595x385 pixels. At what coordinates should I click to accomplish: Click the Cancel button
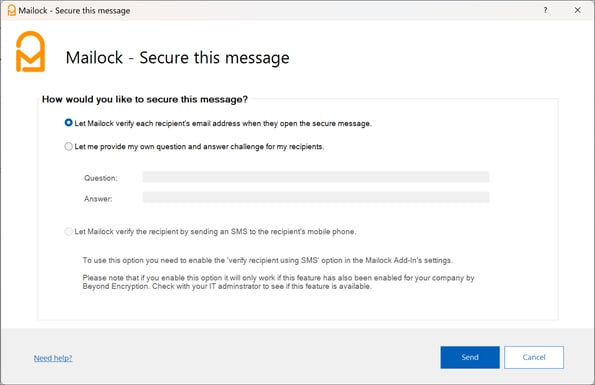534,357
